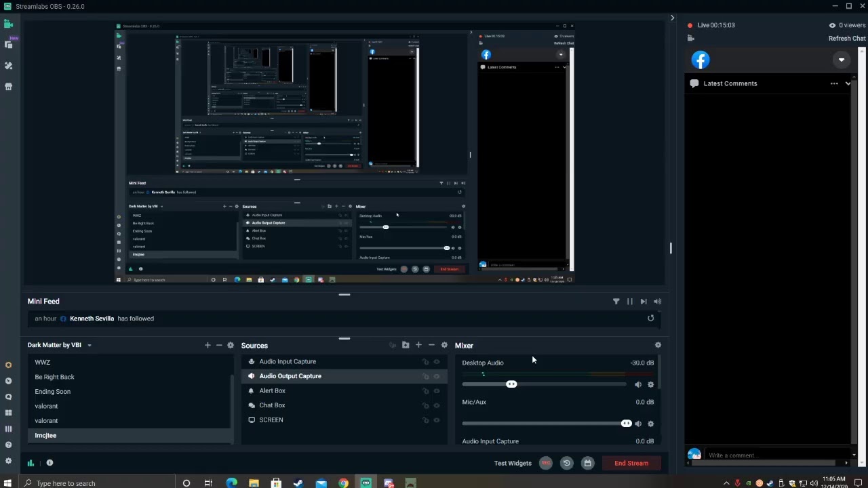
Task: Open performance stats bar-chart icon
Action: pos(31,463)
